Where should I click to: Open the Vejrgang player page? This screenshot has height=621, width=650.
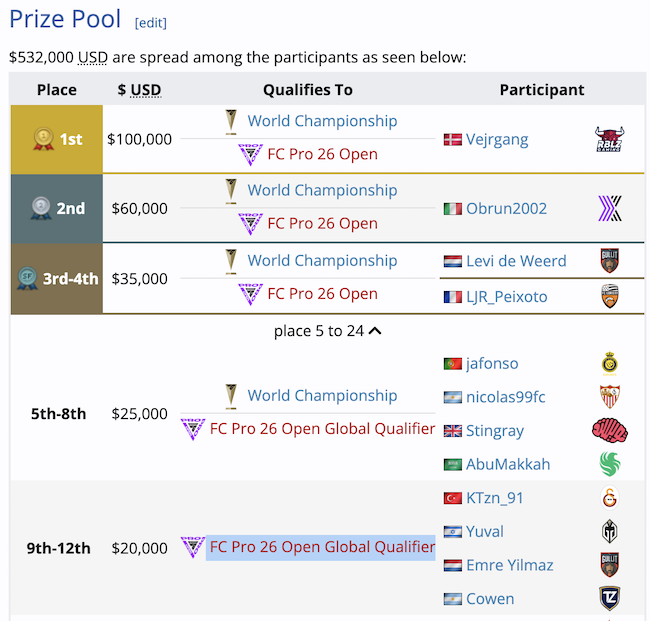497,140
